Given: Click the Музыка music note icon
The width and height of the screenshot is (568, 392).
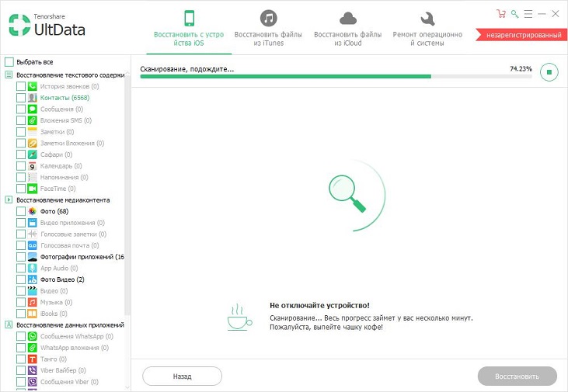Looking at the screenshot, I should click(32, 302).
